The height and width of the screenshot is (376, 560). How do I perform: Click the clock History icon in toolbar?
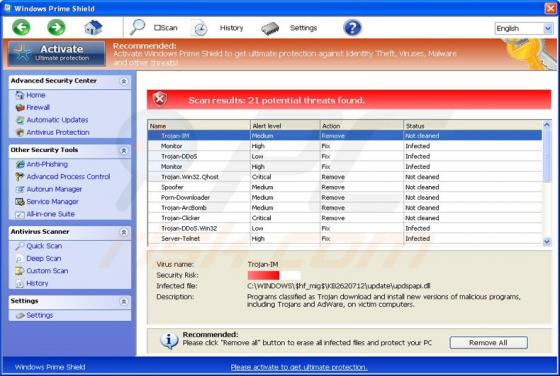pyautogui.click(x=200, y=28)
